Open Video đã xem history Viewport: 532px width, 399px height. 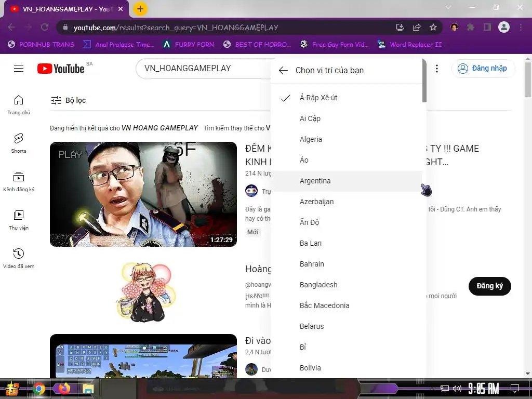click(x=19, y=259)
